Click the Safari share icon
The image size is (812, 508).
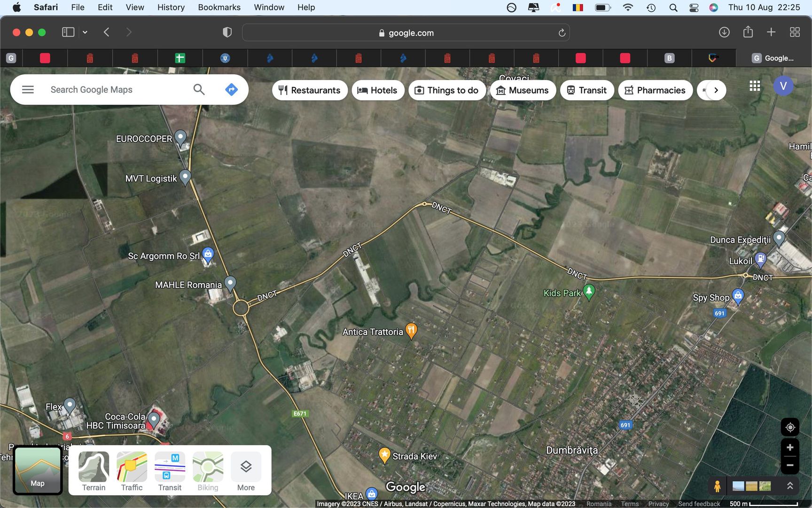pyautogui.click(x=748, y=32)
